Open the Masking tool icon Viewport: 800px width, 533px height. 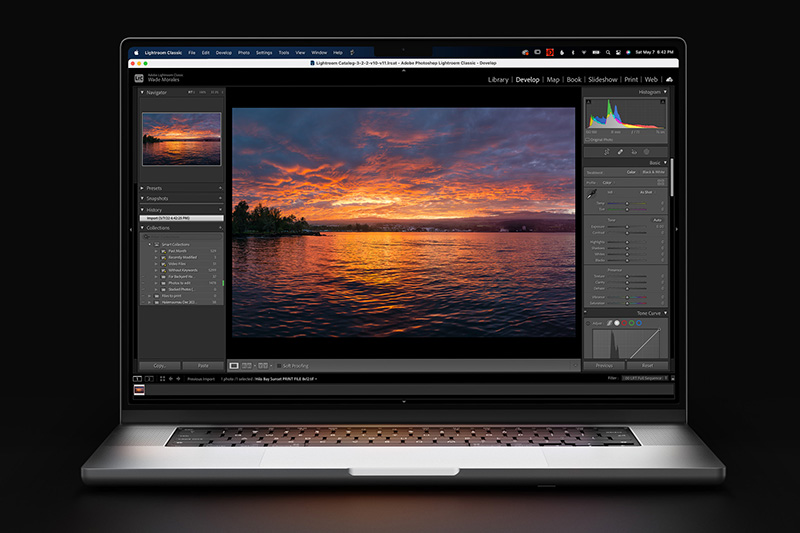coord(646,152)
